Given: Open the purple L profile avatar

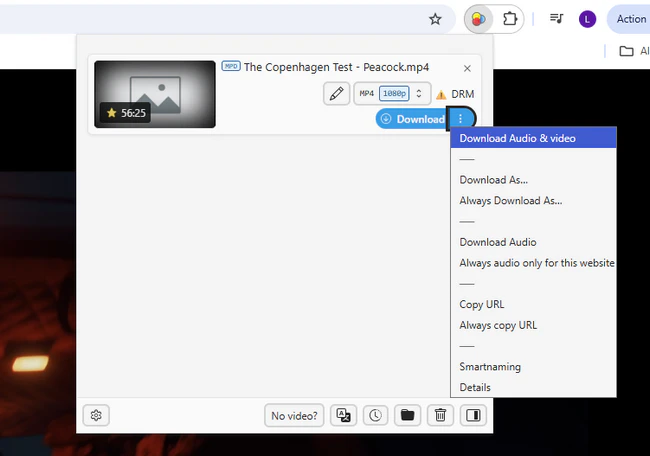Looking at the screenshot, I should 587,19.
